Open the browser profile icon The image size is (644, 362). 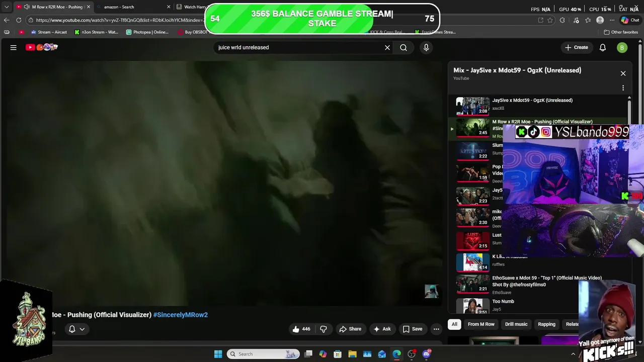[600, 20]
